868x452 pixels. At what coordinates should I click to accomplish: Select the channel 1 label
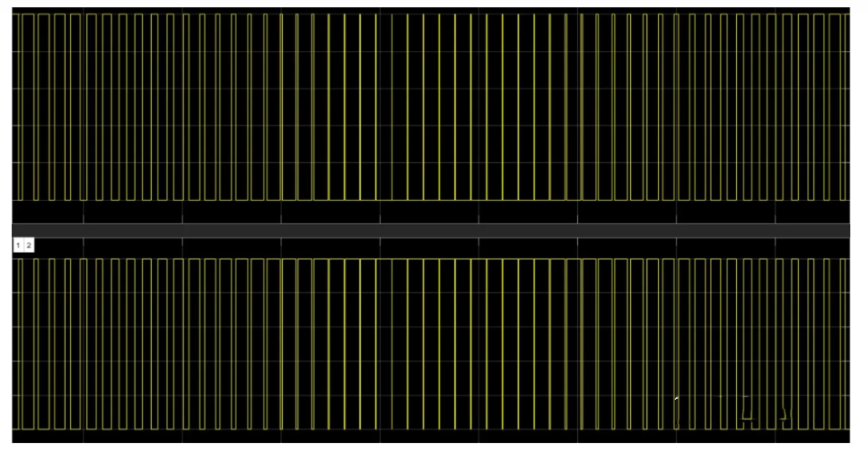point(18,245)
